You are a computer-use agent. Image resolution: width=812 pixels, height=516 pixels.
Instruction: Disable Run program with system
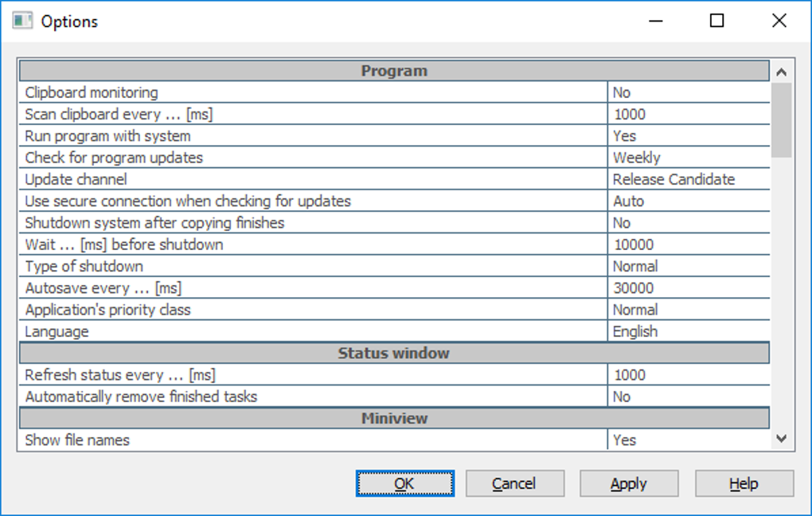pyautogui.click(x=689, y=135)
